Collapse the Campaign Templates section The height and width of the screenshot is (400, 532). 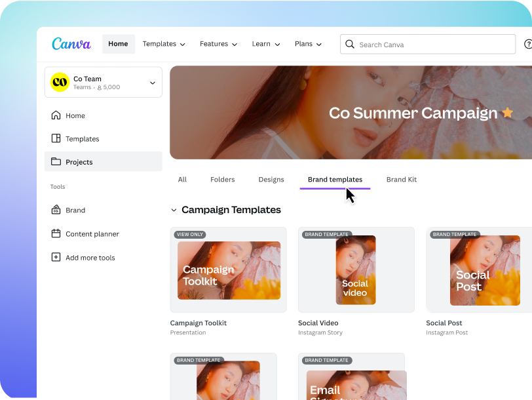coord(174,210)
